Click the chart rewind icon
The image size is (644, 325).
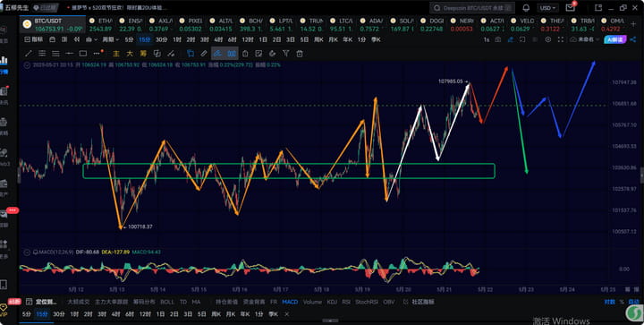coord(76,40)
